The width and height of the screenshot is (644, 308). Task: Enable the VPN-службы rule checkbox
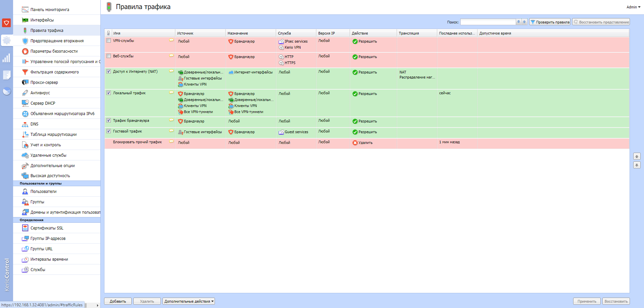[x=108, y=41]
